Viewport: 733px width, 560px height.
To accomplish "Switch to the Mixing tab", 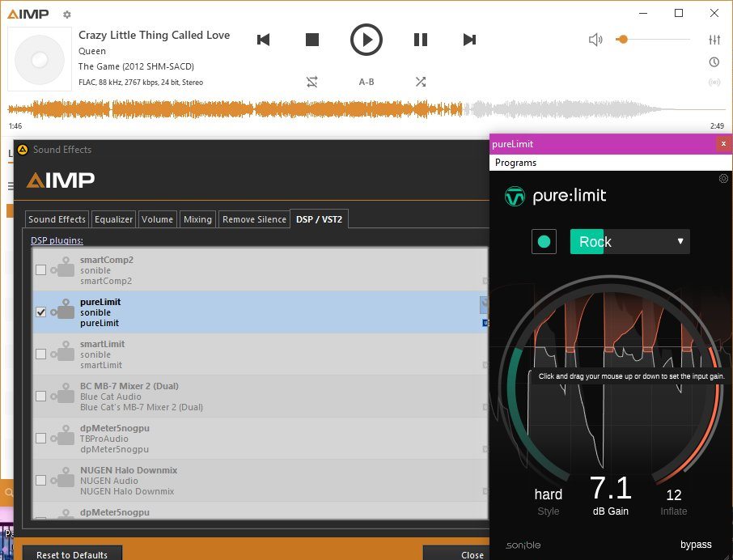I will coord(197,219).
